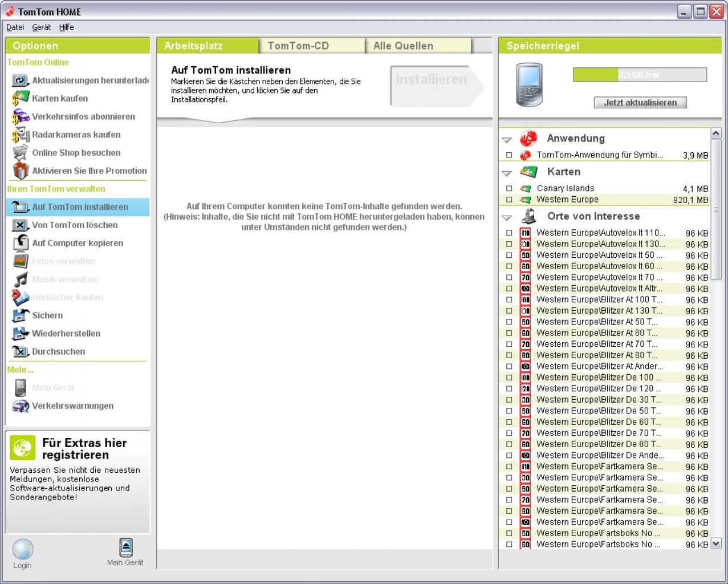Viewport: 728px width, 584px height.
Task: Collapse the Orte von Interesse section
Action: pos(507,217)
